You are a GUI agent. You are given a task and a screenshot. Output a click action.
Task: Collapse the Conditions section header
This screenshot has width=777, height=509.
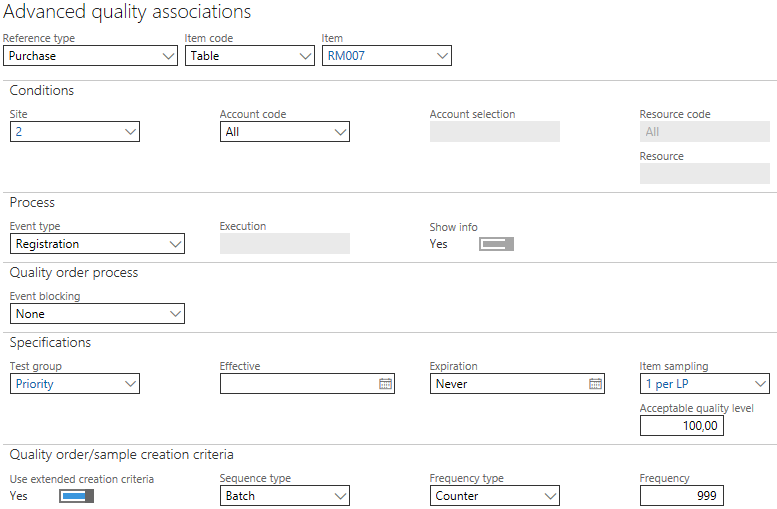pos(42,91)
